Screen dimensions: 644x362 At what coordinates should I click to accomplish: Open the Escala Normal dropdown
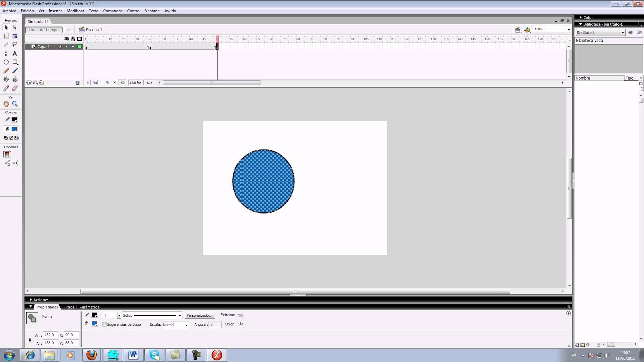coord(186,325)
